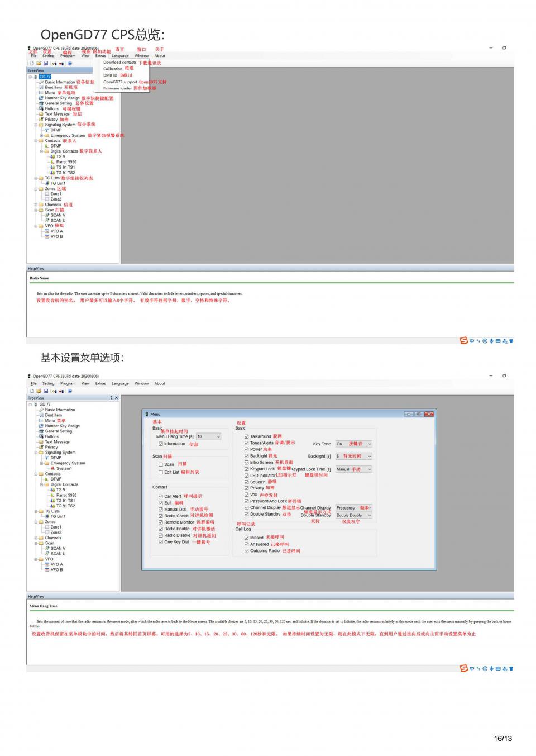Viewport: 536px width, 756px height.
Task: Click the Open folder icon in the upper screenshot's toolbar
Action: pyautogui.click(x=39, y=63)
